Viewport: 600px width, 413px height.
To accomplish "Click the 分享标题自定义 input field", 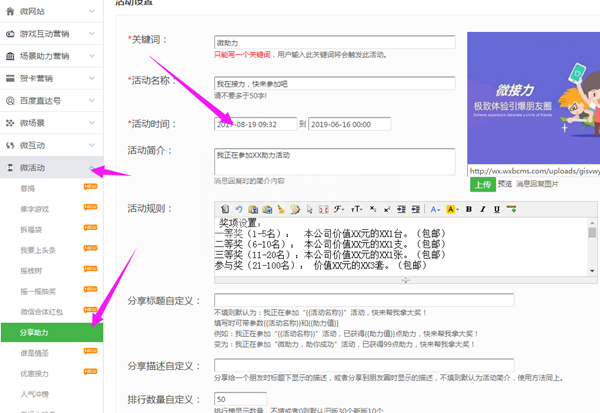I will pos(364,300).
